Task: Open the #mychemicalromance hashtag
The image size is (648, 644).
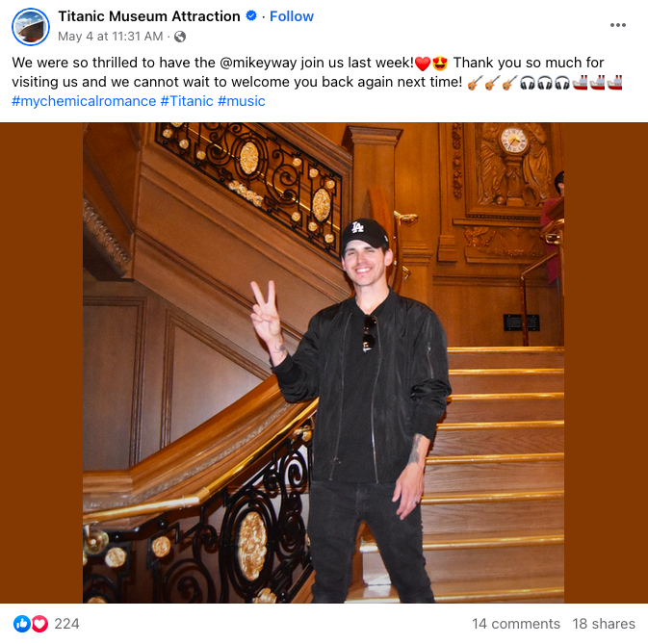Action: pyautogui.click(x=84, y=101)
